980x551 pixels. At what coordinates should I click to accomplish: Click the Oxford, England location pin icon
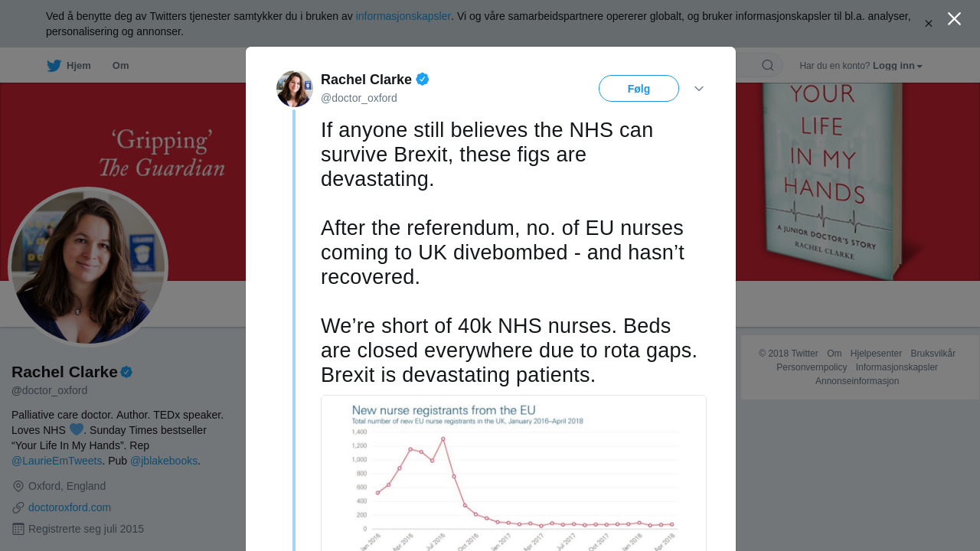(x=18, y=486)
